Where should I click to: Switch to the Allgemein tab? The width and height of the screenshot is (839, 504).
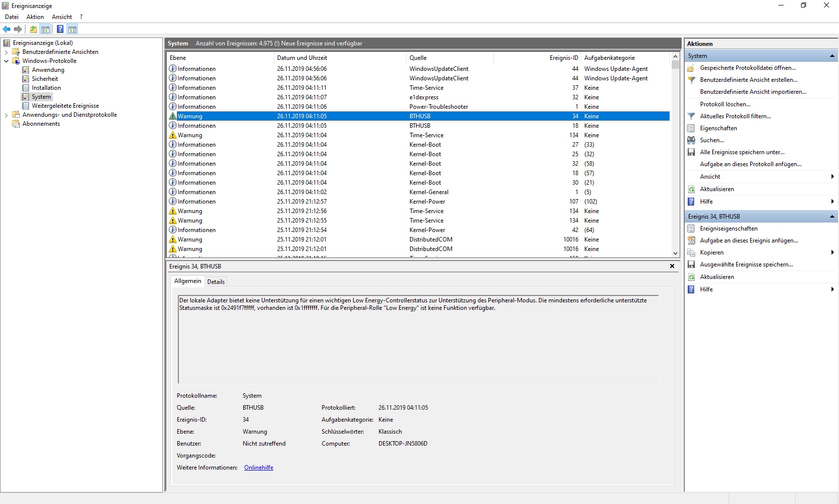(188, 281)
